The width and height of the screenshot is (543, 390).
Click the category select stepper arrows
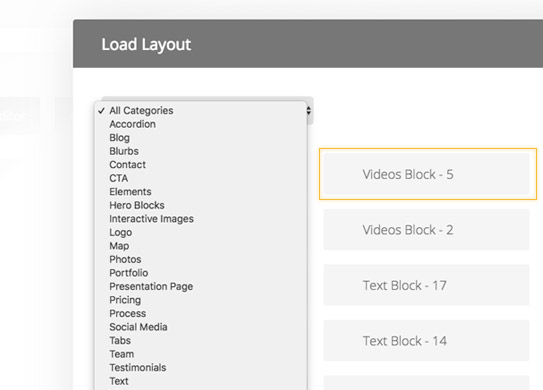tap(309, 110)
